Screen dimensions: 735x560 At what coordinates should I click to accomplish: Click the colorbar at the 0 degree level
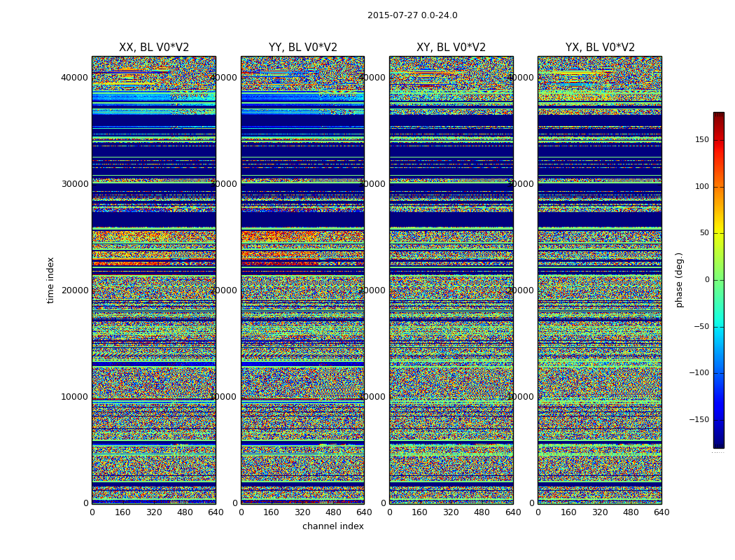point(719,280)
